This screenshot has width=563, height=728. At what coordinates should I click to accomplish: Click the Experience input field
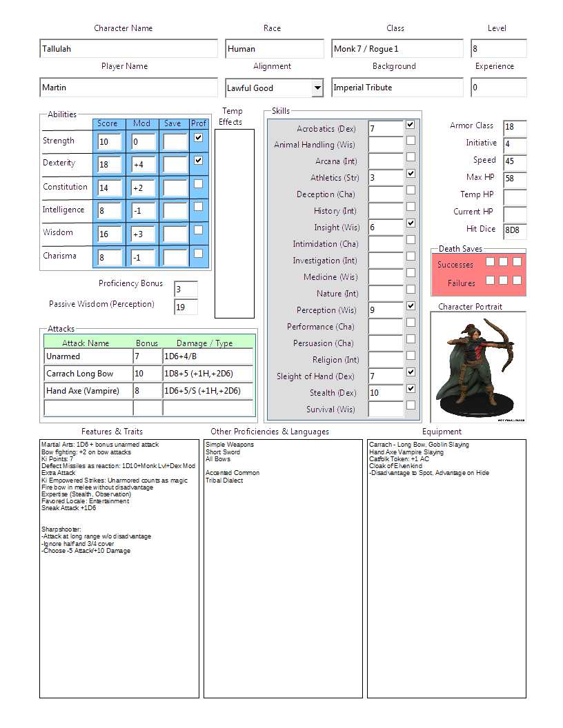pos(499,88)
